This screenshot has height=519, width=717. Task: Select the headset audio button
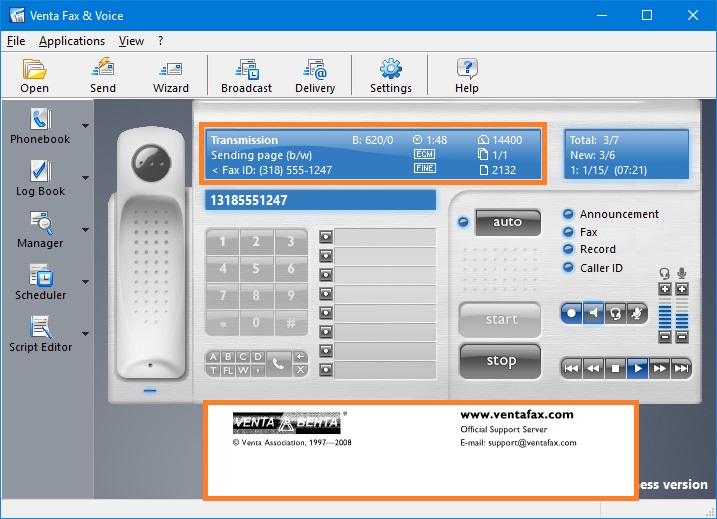615,313
